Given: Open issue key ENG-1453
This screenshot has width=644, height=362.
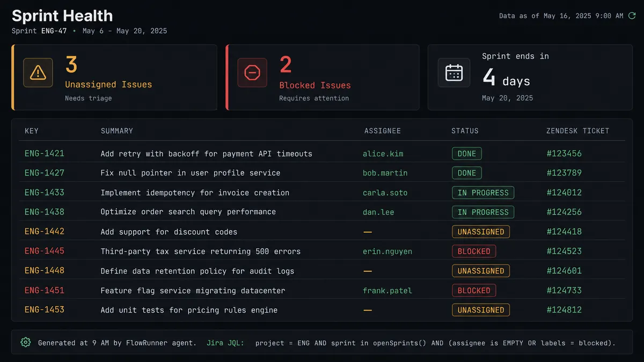Looking at the screenshot, I should click(x=45, y=309).
